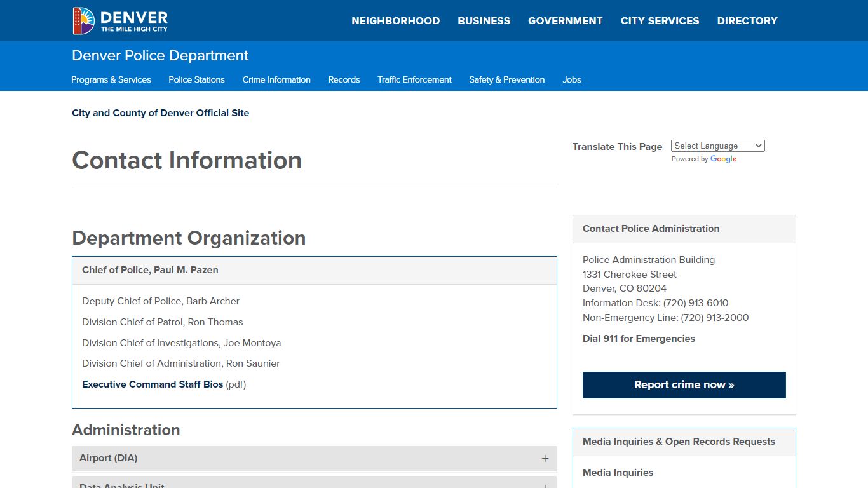Viewport: 868px width, 488px height.
Task: Open Jobs section
Action: pos(571,79)
